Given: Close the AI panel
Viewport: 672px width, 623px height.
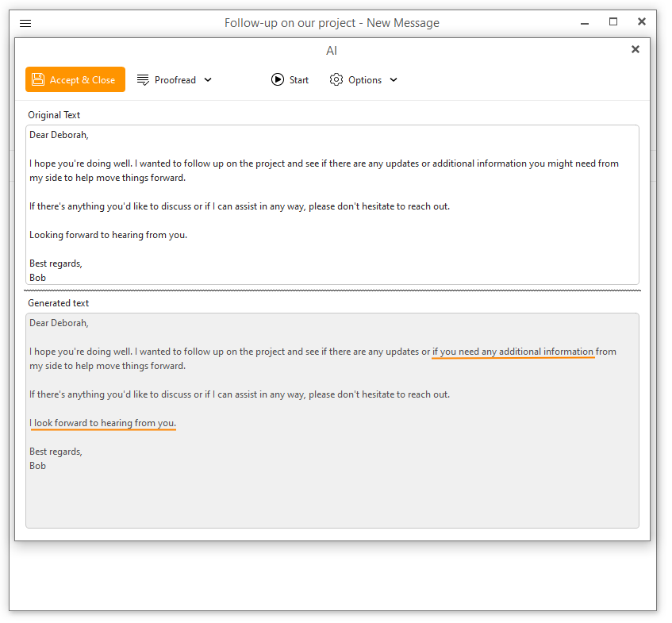Looking at the screenshot, I should 636,49.
